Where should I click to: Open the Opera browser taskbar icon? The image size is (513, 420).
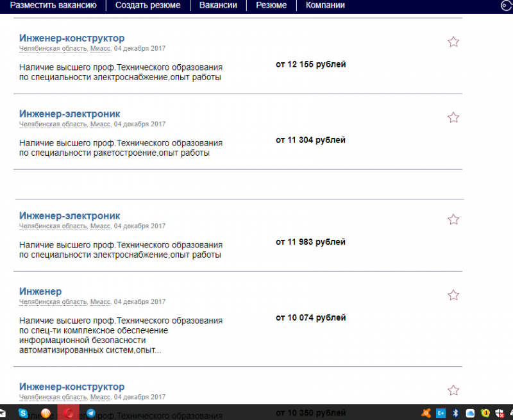(69, 413)
